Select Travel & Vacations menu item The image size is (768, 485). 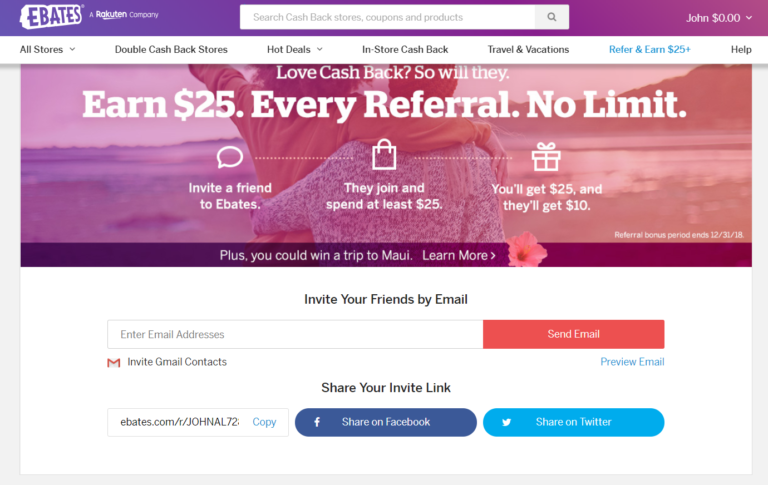[x=528, y=49]
